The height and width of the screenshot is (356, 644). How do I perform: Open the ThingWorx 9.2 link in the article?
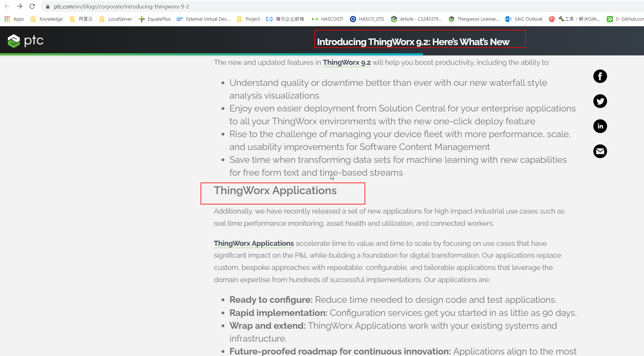(x=346, y=62)
